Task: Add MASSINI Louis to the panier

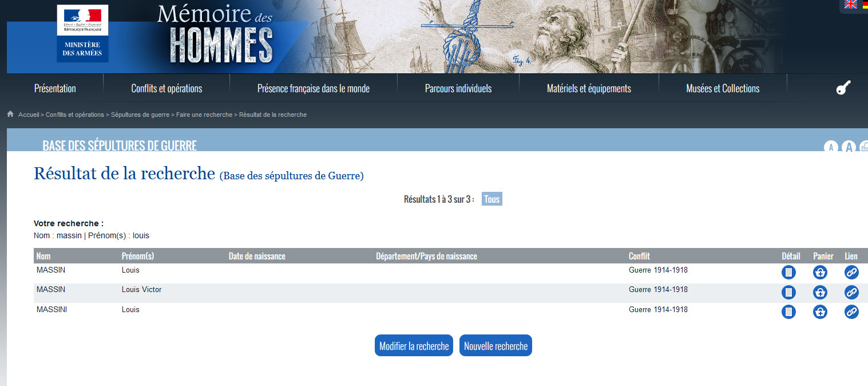Action: tap(820, 312)
